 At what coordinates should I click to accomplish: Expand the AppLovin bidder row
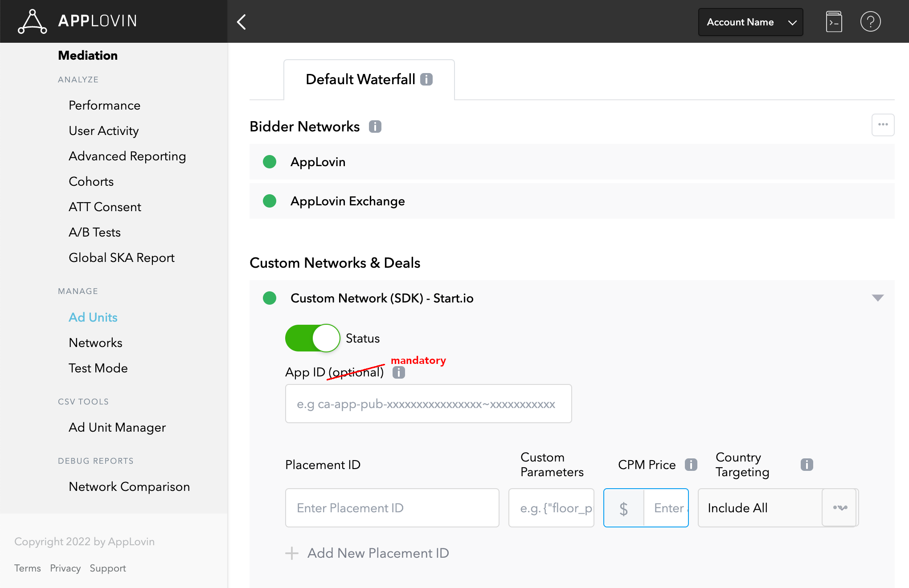pos(572,162)
